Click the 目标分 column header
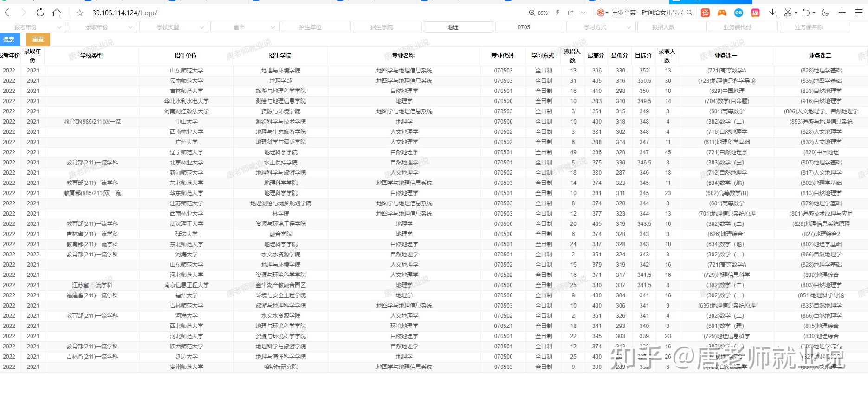868x393 pixels. click(644, 56)
